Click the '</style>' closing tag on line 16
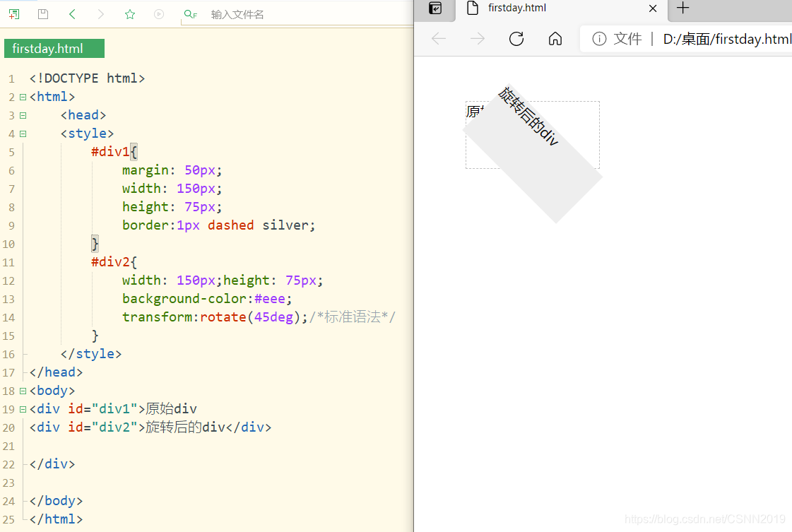 point(91,354)
